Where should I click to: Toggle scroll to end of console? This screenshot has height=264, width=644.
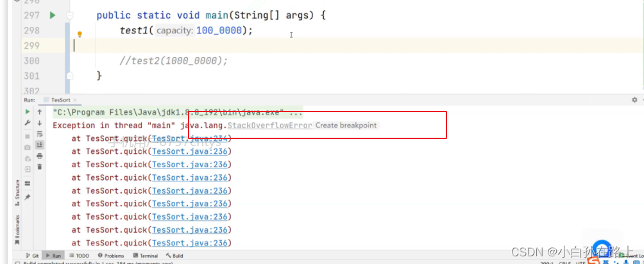point(39,145)
